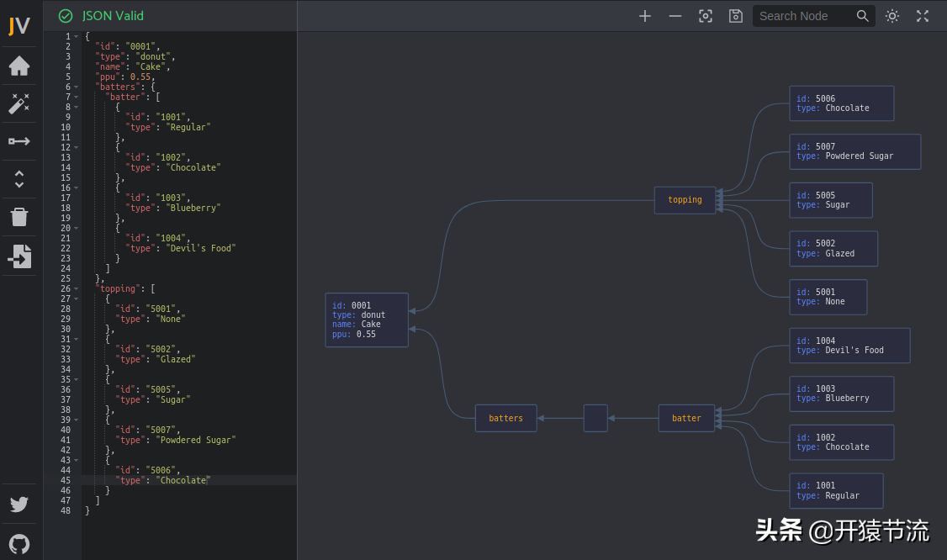Collapse the "batters" fold arrow at line 6

pyautogui.click(x=76, y=87)
